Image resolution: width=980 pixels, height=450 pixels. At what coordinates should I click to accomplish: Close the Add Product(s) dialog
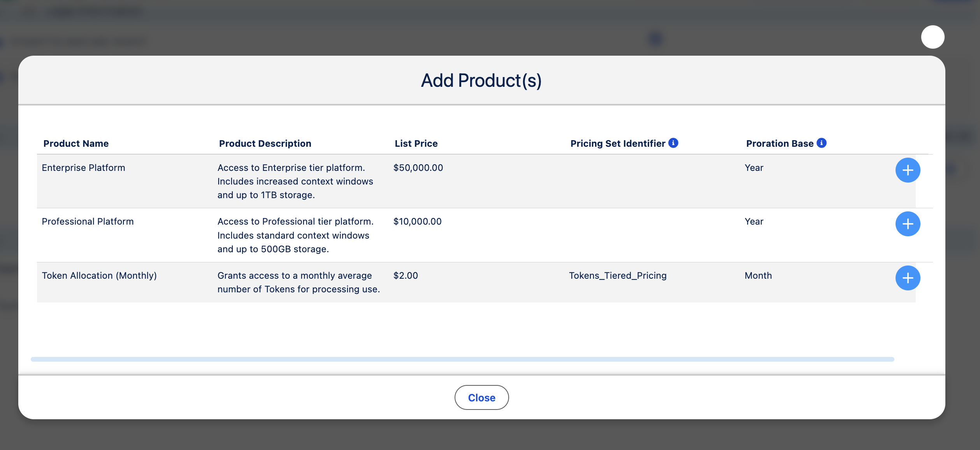click(x=481, y=397)
